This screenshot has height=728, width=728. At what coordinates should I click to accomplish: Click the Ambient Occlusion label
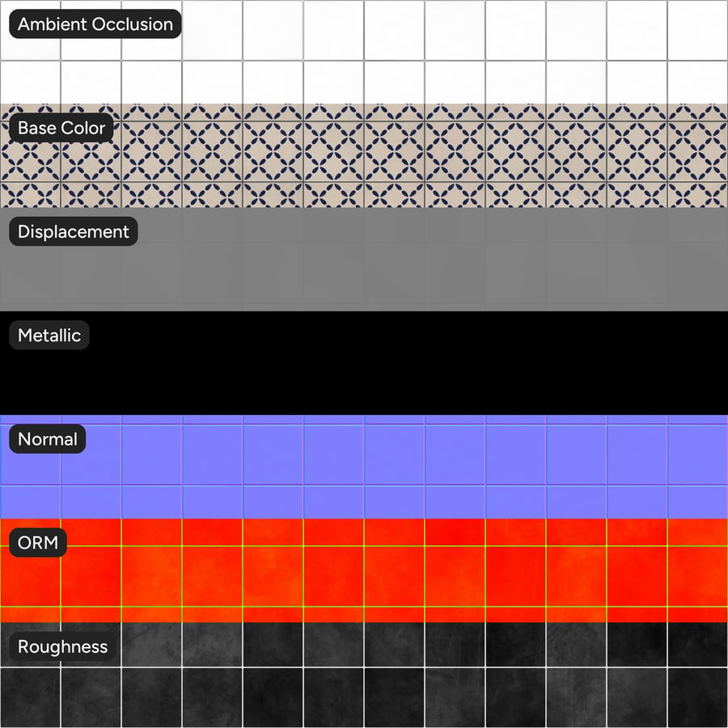[x=95, y=24]
